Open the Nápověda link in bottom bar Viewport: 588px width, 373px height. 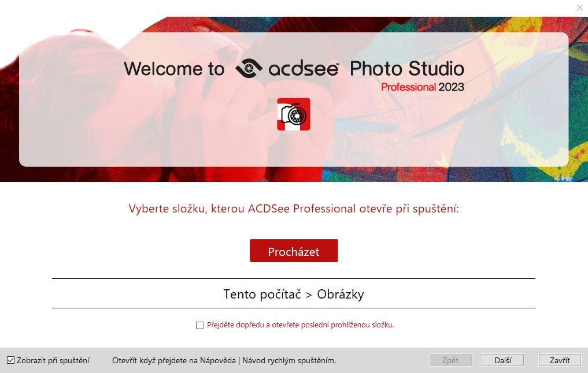(x=218, y=360)
